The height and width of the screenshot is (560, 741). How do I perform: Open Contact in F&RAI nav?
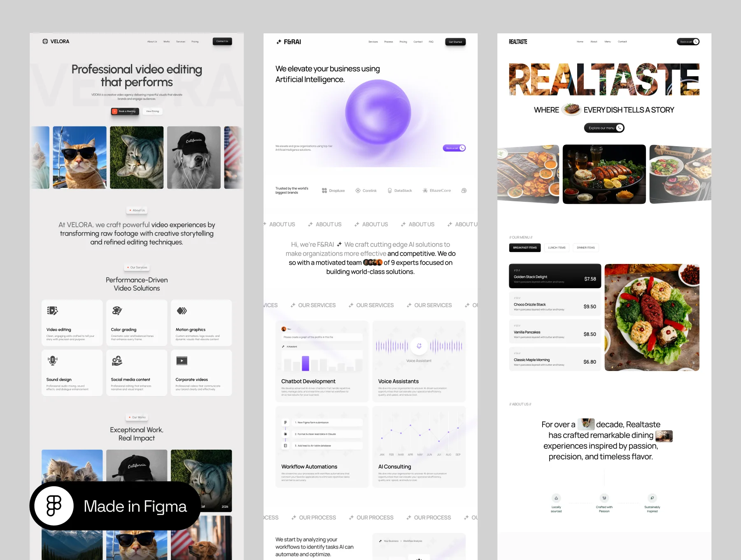418,42
